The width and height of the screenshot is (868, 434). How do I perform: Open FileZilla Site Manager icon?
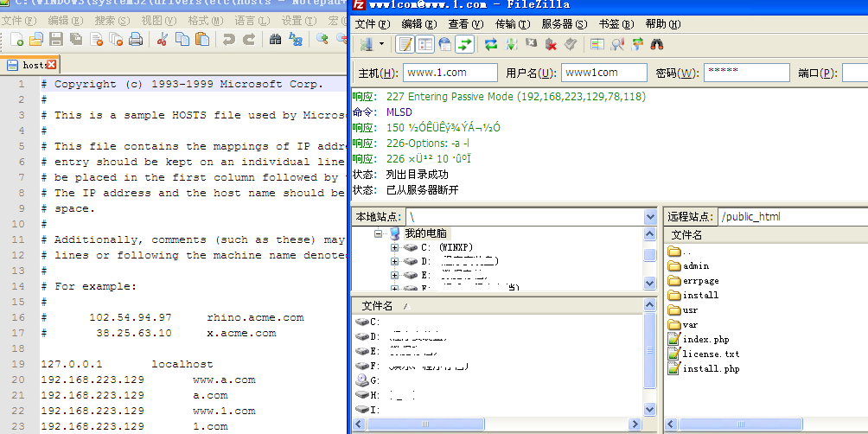367,44
